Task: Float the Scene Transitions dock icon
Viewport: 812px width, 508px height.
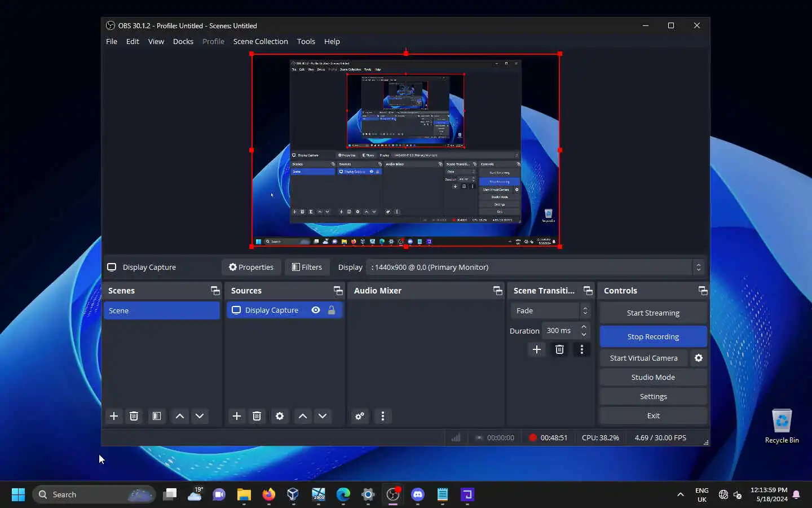Action: coord(588,291)
